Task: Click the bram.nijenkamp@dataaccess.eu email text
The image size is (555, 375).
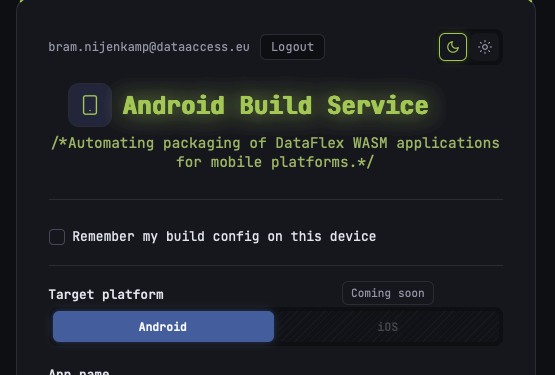Action: 149,47
